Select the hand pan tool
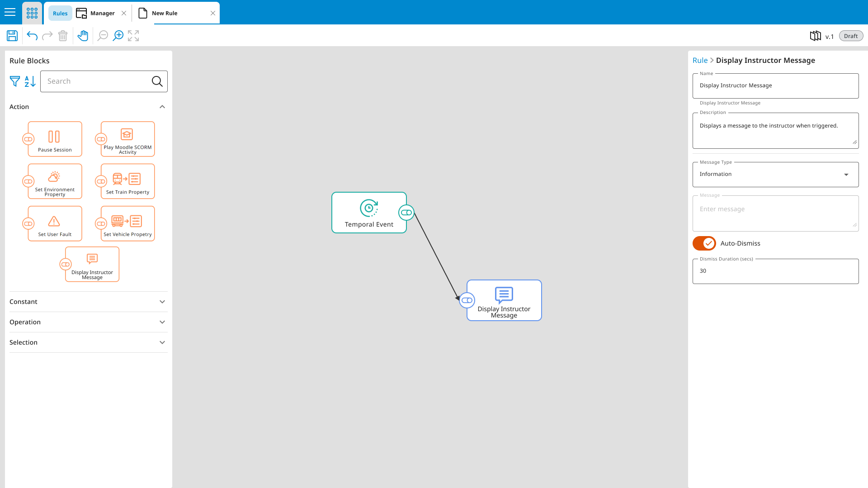Screen dimensions: 868x488 tap(83, 36)
